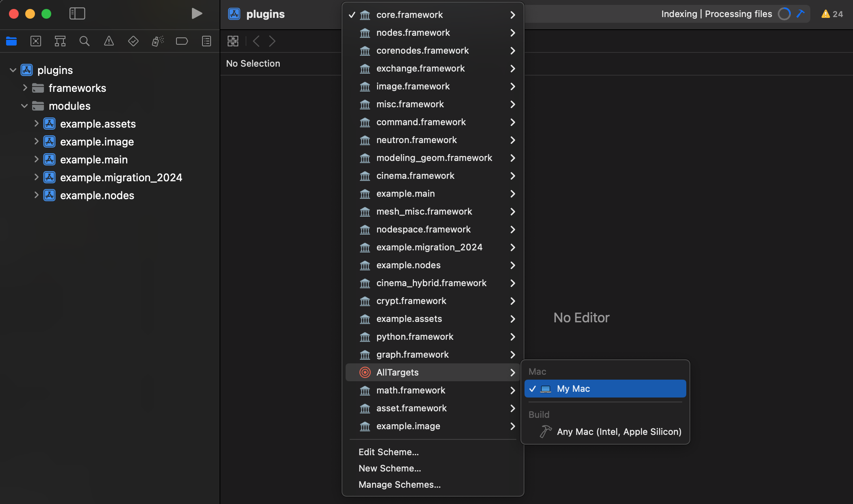This screenshot has width=853, height=504.
Task: Toggle the navigator sidebar
Action: 77,14
